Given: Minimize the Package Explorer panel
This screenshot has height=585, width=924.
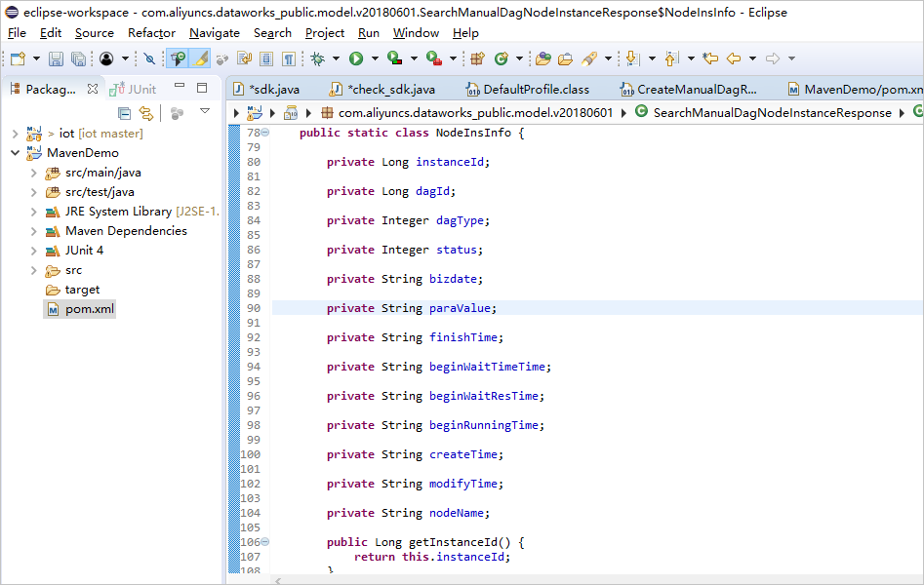Looking at the screenshot, I should click(180, 87).
